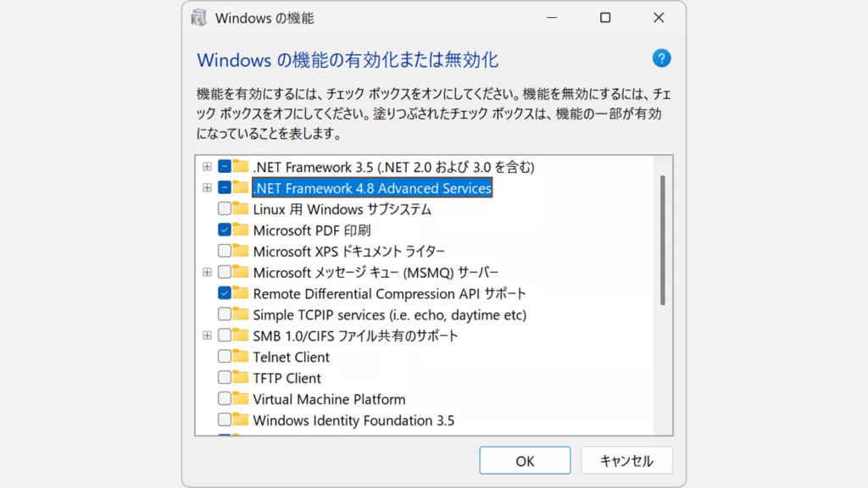Click the feature list vertical scrollbar thumb

click(x=663, y=240)
